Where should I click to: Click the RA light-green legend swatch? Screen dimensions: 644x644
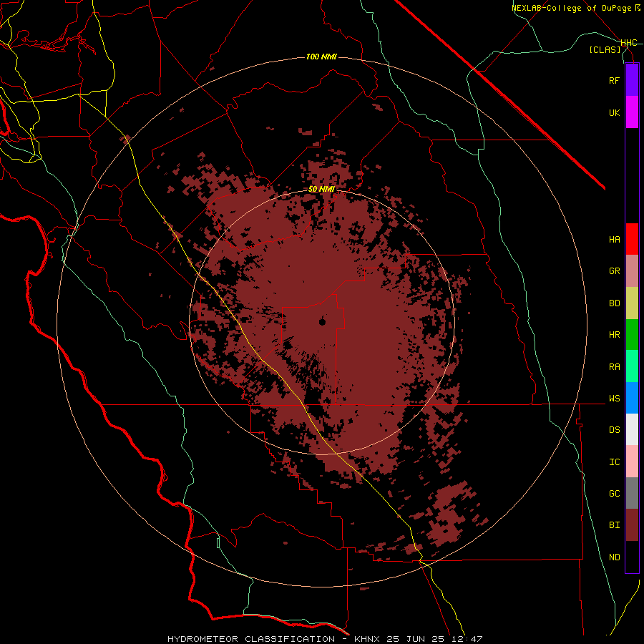[632, 366]
